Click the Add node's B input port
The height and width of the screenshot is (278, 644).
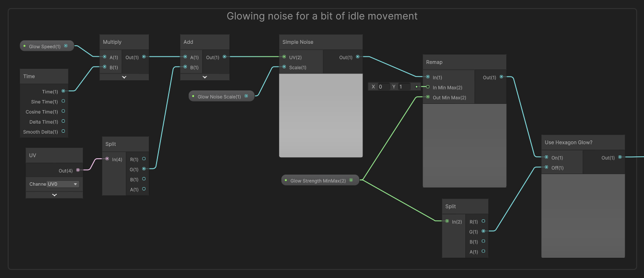pyautogui.click(x=185, y=67)
